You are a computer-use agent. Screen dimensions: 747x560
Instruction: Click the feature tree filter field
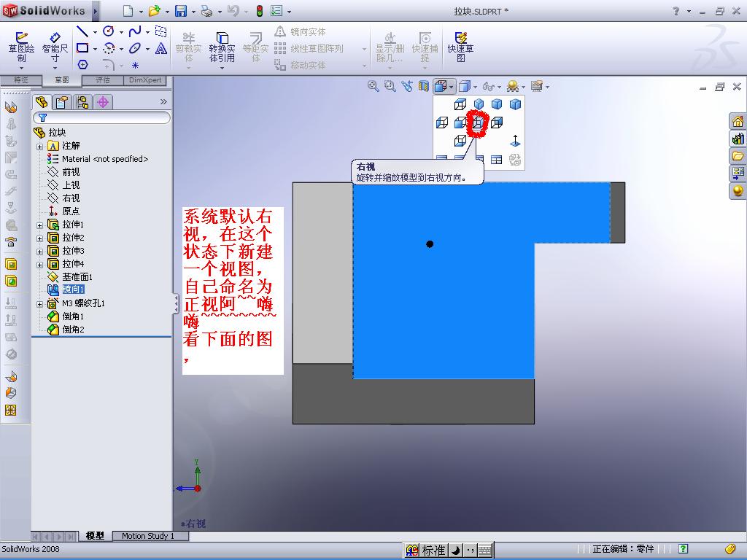[101, 117]
